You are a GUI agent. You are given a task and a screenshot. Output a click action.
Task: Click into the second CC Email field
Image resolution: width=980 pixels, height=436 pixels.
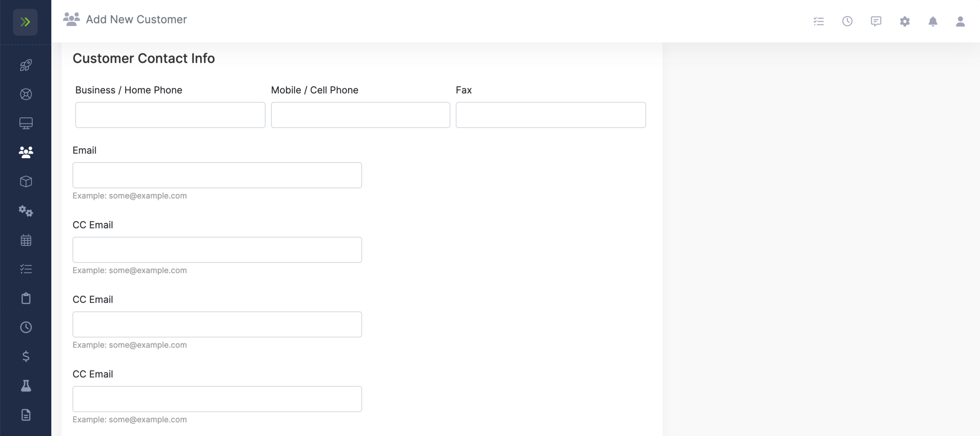[x=217, y=325]
